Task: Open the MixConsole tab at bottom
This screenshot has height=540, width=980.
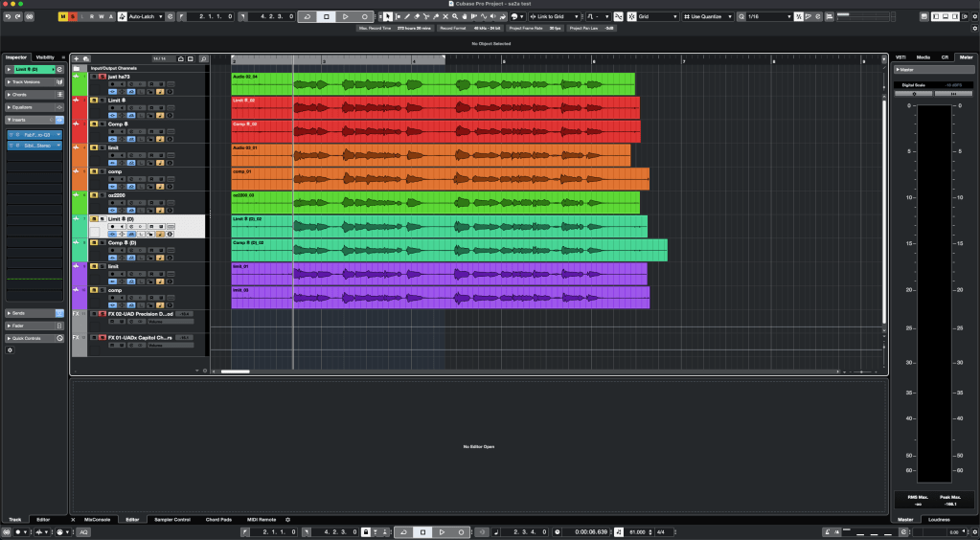Action: (97, 519)
